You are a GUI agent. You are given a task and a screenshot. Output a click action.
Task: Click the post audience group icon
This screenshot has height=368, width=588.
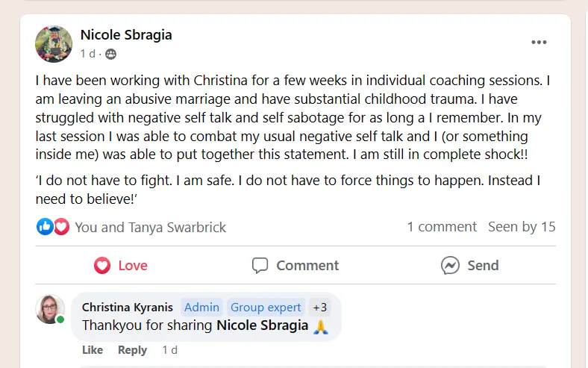[111, 54]
